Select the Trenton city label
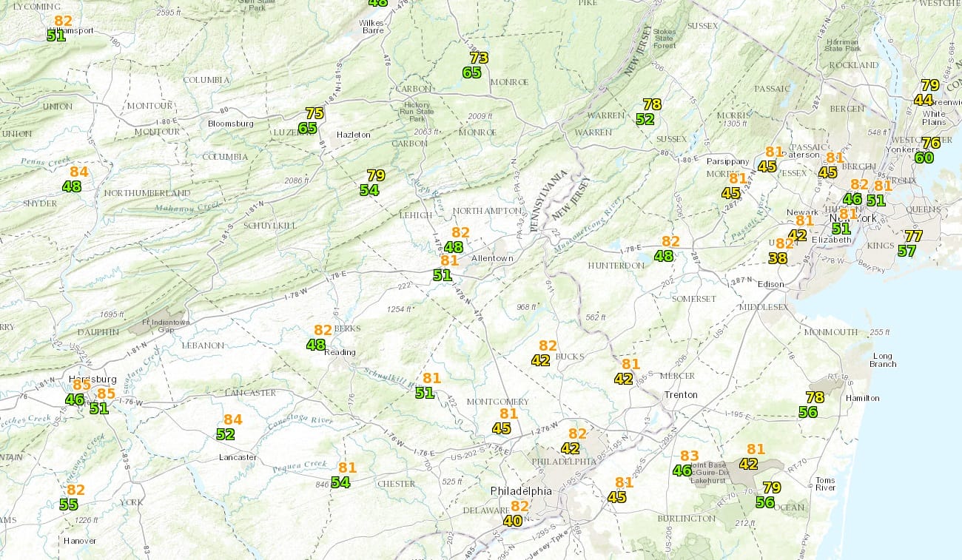 tap(680, 395)
